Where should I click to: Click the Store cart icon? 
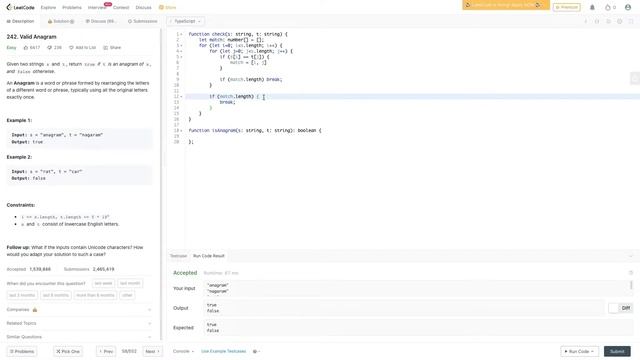click(161, 7)
